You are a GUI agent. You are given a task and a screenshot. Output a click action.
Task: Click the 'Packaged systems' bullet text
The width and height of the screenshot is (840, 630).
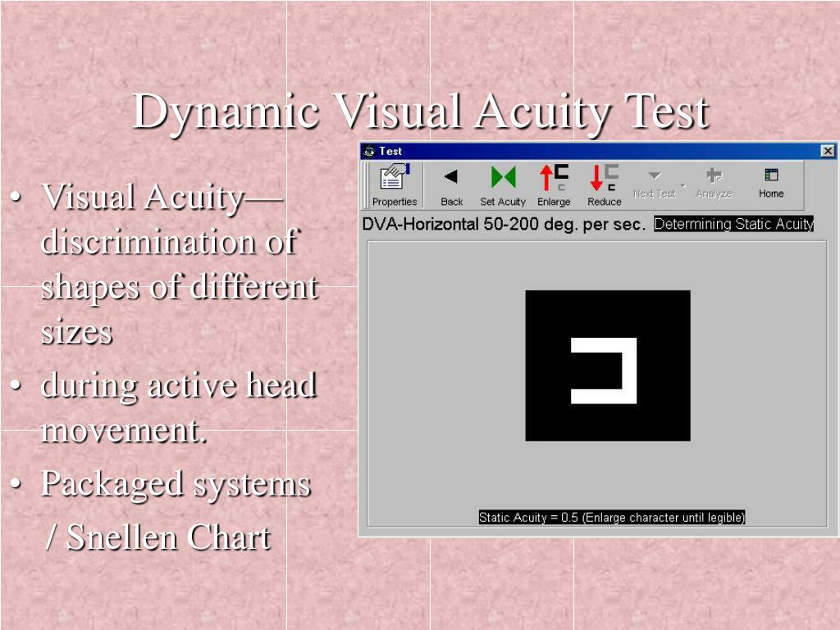click(176, 484)
